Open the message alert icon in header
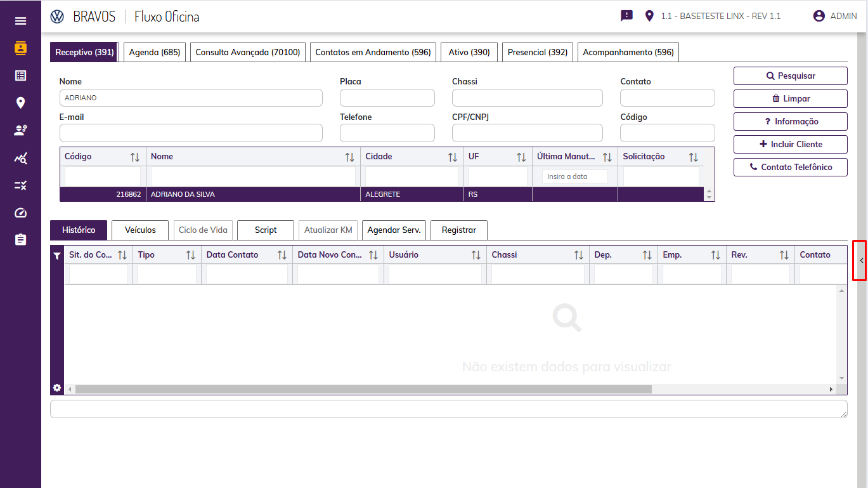The image size is (868, 488). click(x=626, y=16)
